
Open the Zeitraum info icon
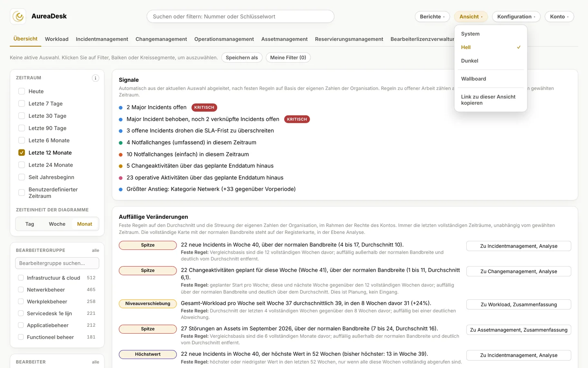coord(95,78)
